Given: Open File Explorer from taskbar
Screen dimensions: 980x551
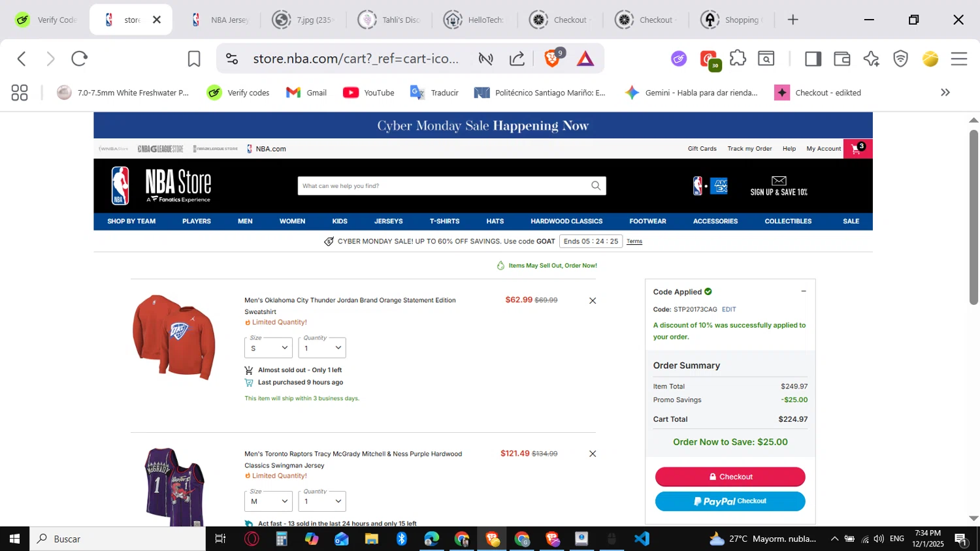Looking at the screenshot, I should coord(371,539).
